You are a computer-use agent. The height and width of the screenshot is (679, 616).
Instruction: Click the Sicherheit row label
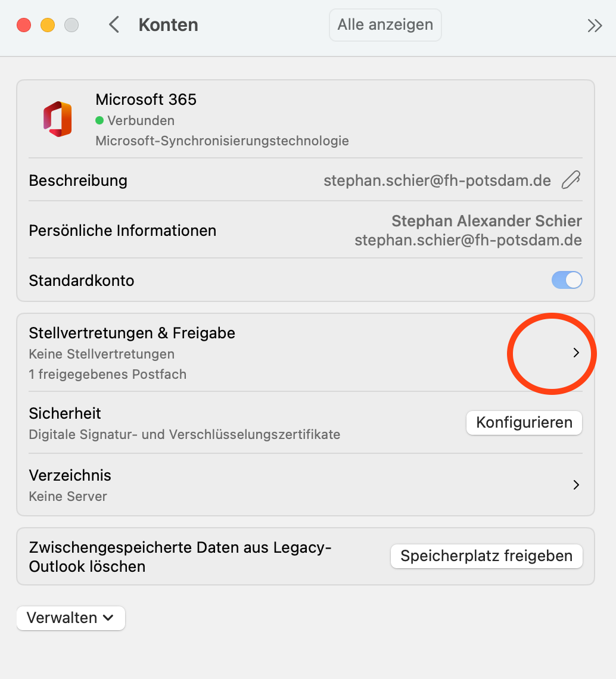tap(65, 413)
